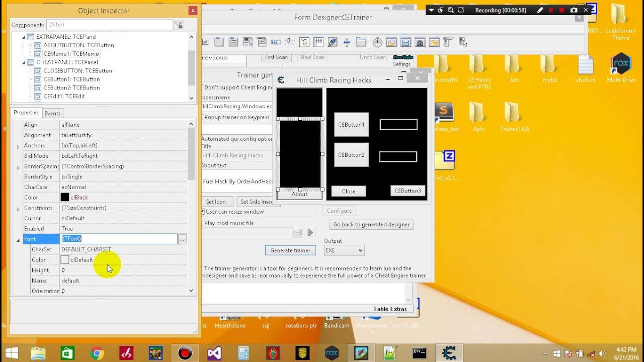Viewport: 644px width, 362px height.
Task: Select the find dialog binoculars icon
Action: point(420,42)
